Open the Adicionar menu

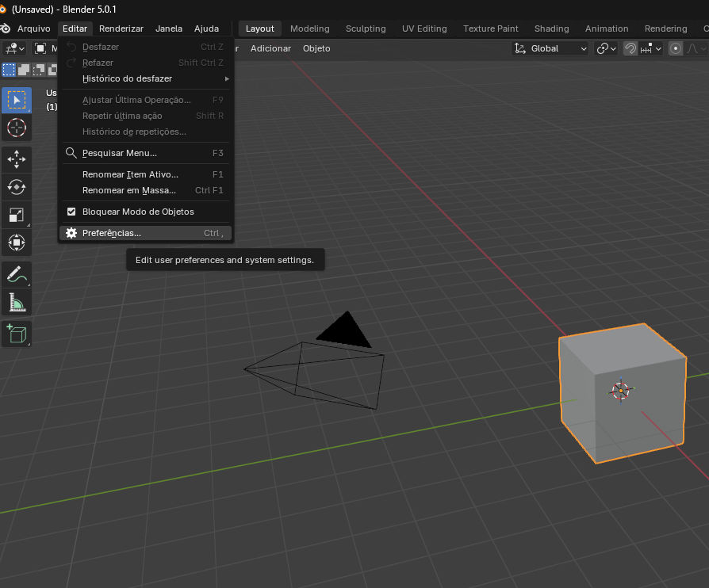pyautogui.click(x=270, y=48)
